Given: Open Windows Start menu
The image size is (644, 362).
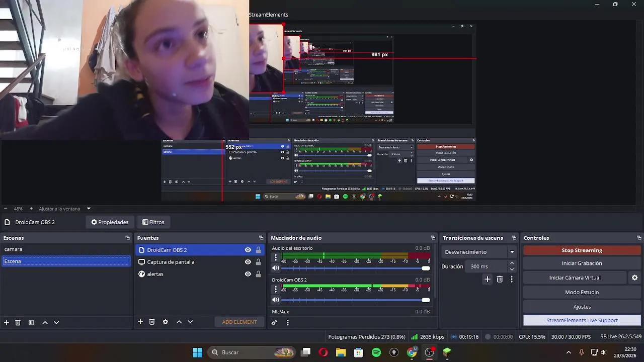Looking at the screenshot, I should coord(197,352).
